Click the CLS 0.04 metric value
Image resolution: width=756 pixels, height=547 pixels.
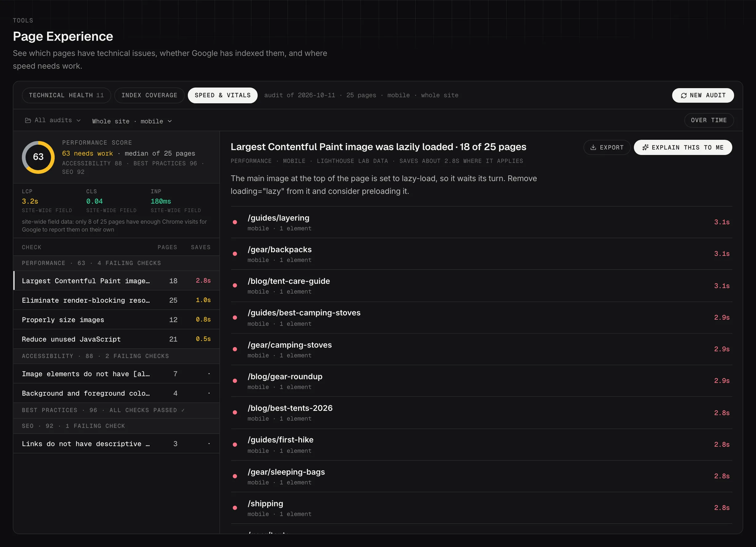point(94,201)
